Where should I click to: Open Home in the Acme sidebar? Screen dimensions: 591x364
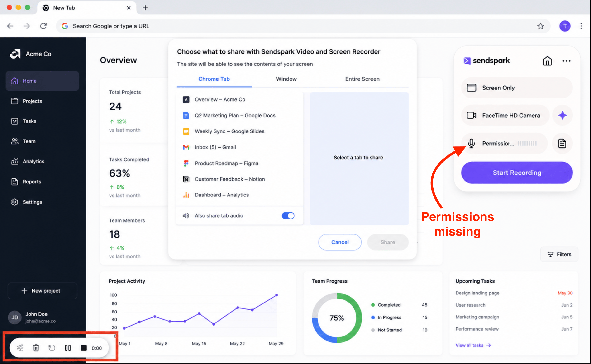point(42,81)
